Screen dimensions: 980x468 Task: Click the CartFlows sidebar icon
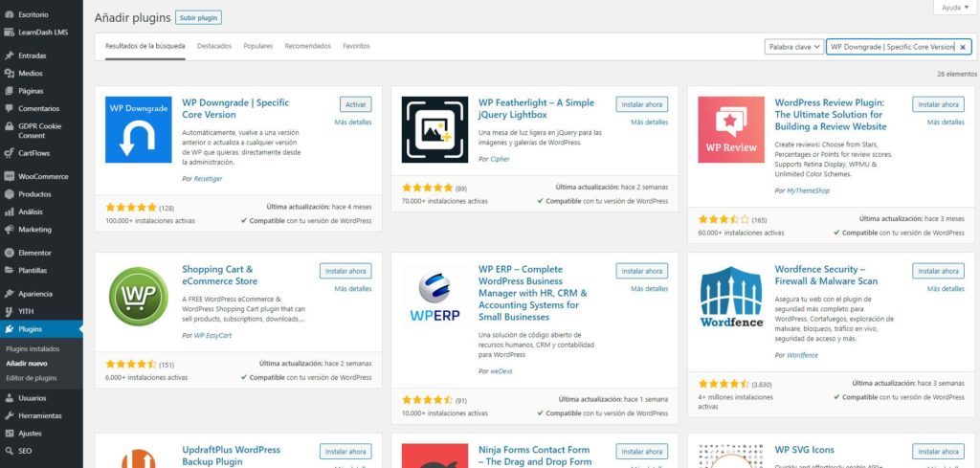coord(9,153)
